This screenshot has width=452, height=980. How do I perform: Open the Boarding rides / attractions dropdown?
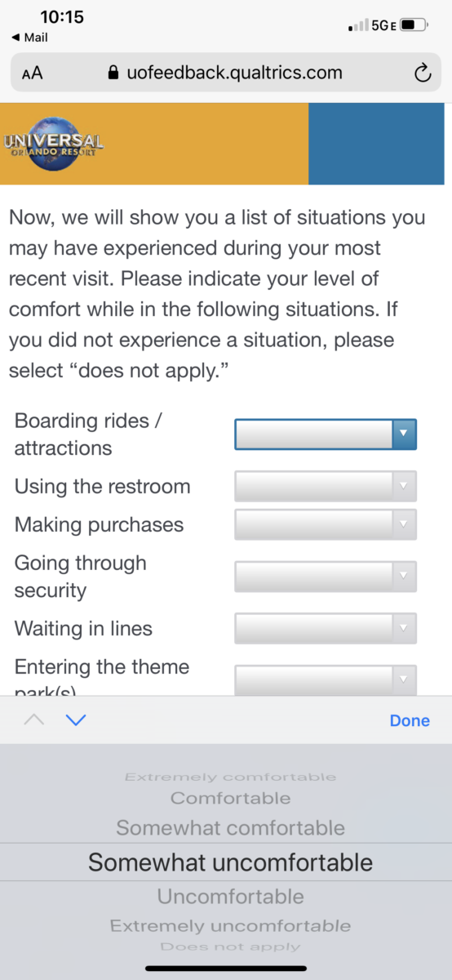326,434
